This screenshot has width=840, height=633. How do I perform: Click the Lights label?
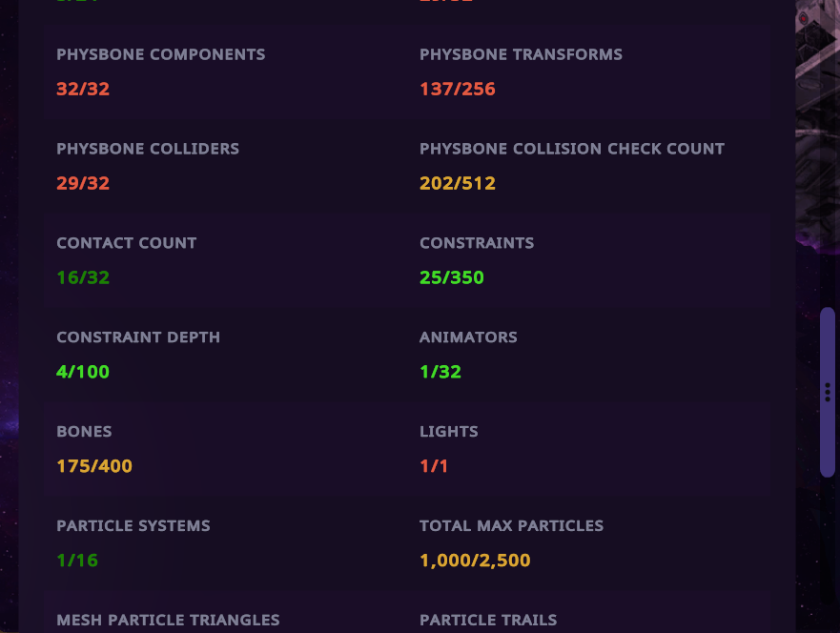(x=449, y=432)
